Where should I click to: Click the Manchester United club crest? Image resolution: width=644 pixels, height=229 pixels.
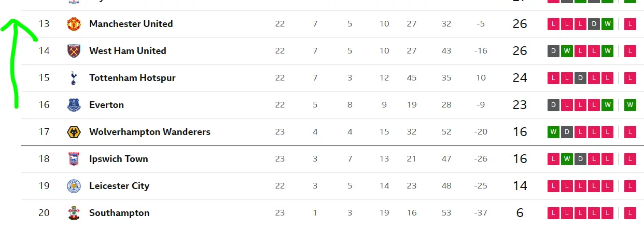click(x=74, y=24)
